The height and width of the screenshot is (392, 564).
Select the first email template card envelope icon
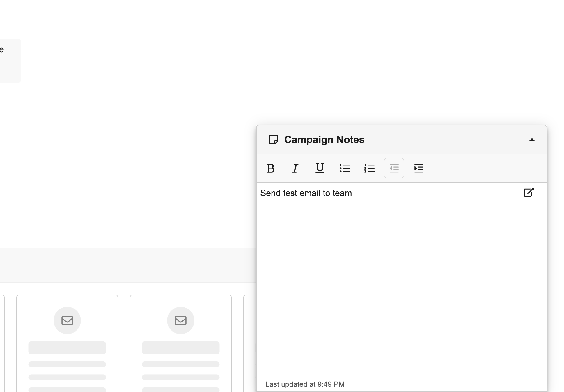[67, 320]
